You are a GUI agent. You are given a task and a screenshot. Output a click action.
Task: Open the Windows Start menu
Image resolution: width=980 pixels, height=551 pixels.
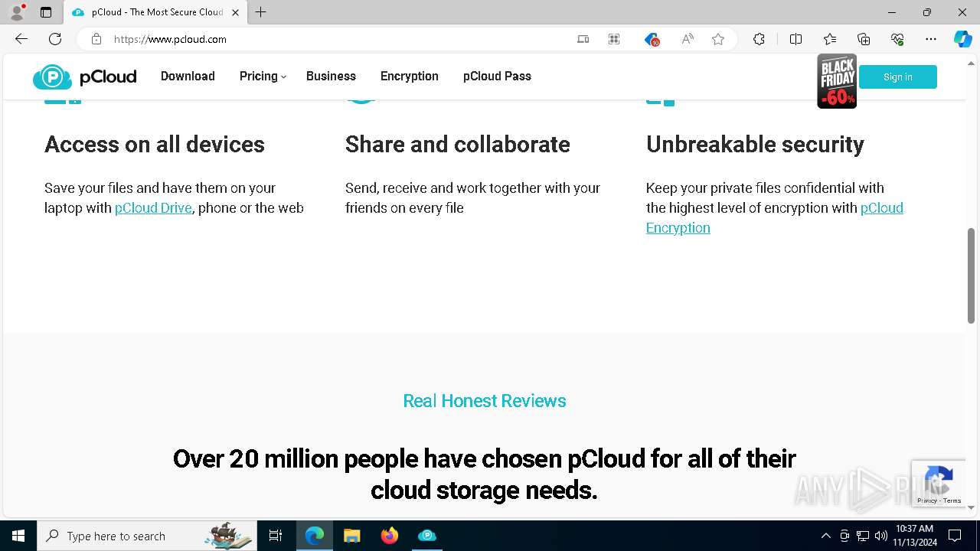(18, 536)
